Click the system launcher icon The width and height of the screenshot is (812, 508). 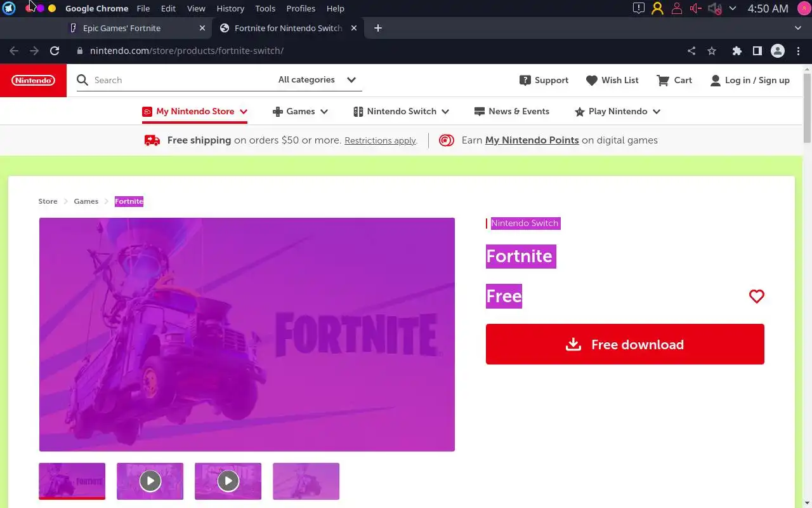pos(9,8)
